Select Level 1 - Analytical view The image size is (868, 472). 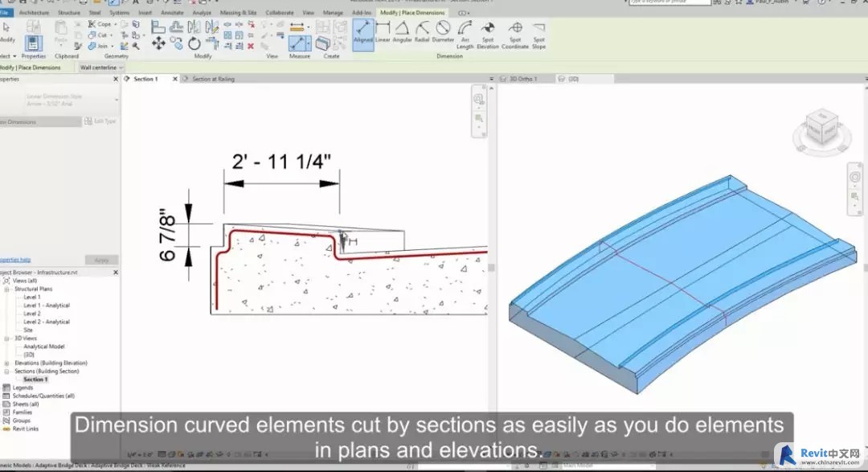click(47, 306)
